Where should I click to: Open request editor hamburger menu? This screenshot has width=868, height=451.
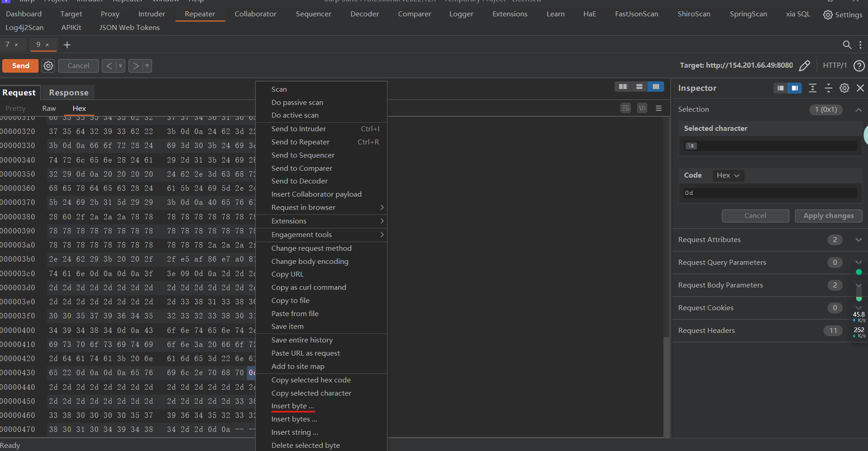tap(658, 108)
